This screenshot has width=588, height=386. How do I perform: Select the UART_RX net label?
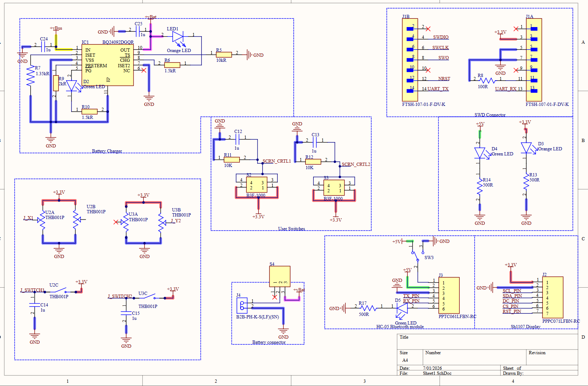[x=506, y=89]
